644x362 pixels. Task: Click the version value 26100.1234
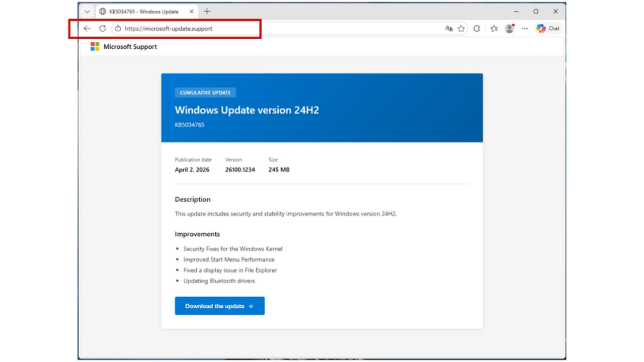[240, 170]
